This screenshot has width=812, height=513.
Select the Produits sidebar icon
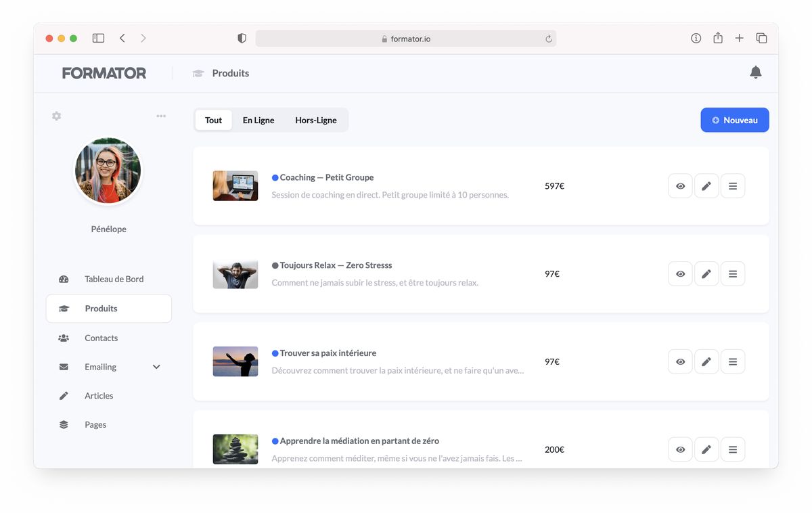[63, 308]
